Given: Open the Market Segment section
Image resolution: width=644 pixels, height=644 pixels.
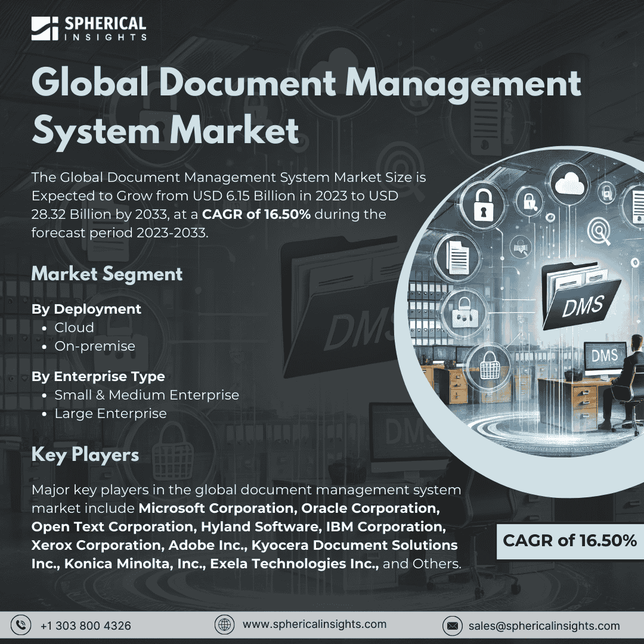Looking at the screenshot, I should [x=107, y=274].
